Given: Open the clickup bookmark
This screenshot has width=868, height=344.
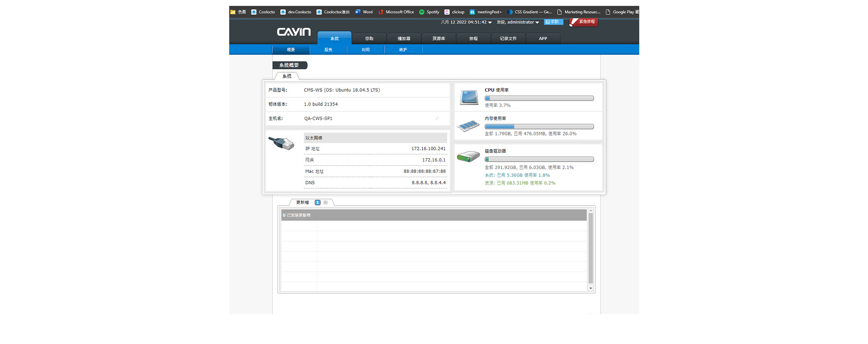Looking at the screenshot, I should pos(454,12).
